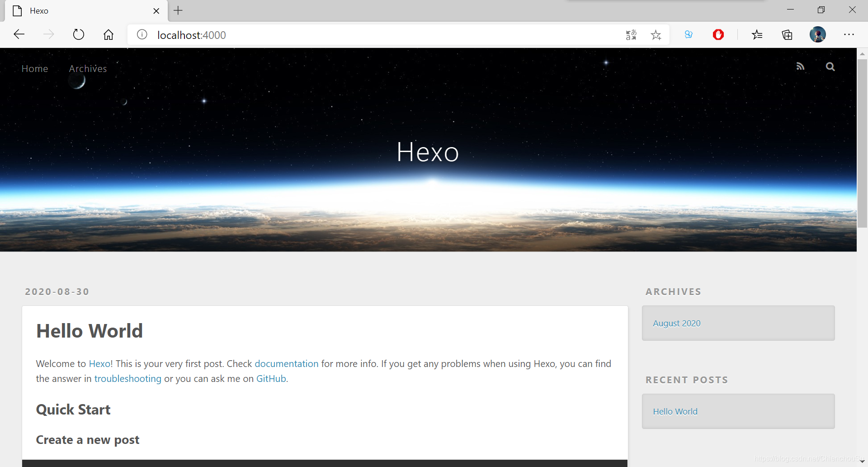The height and width of the screenshot is (467, 868).
Task: Open the Hello World post title
Action: tap(90, 331)
